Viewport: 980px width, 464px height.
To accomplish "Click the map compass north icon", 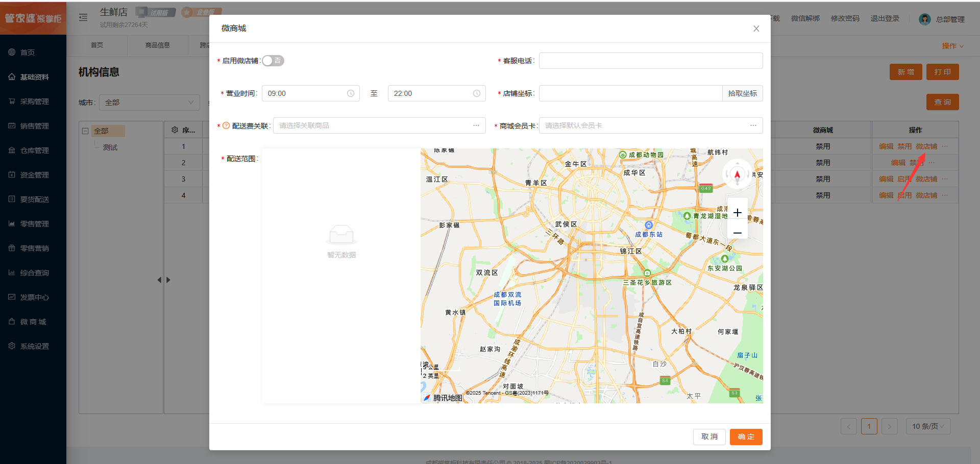I will pos(737,175).
